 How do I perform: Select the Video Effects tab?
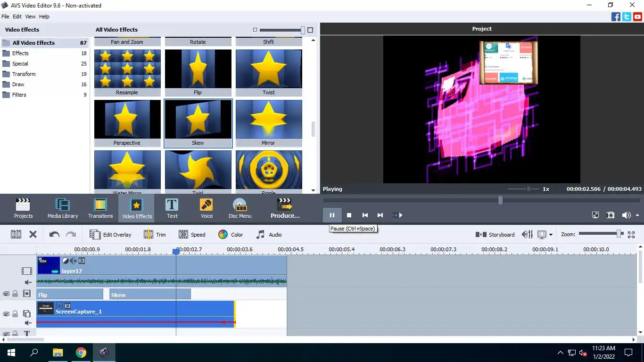(x=137, y=209)
